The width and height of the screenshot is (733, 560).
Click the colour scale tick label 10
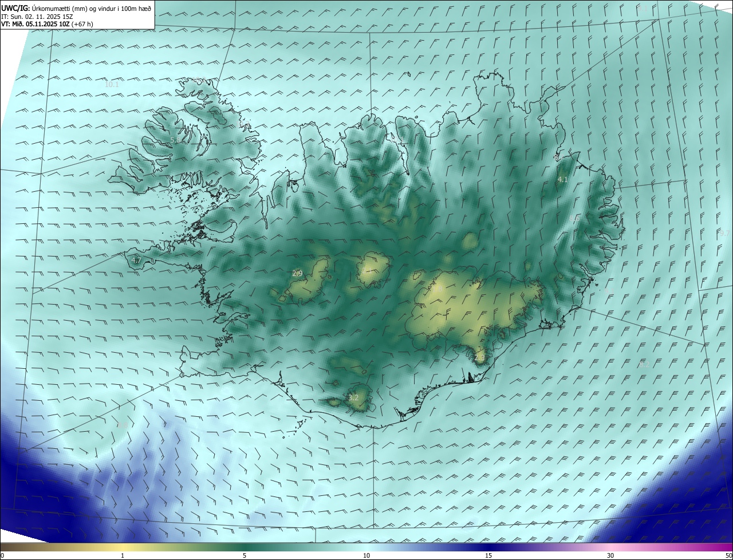pos(366,555)
